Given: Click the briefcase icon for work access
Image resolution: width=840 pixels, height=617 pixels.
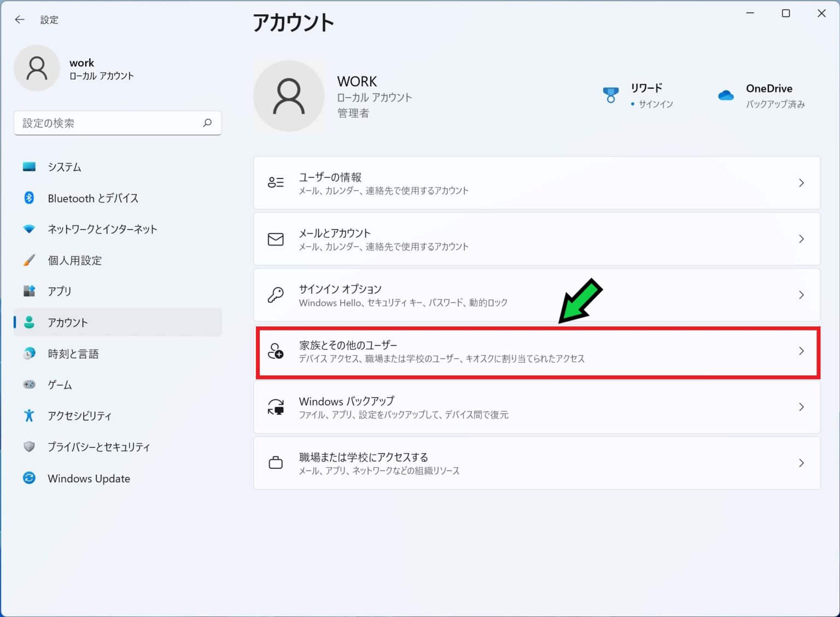Looking at the screenshot, I should tap(276, 463).
